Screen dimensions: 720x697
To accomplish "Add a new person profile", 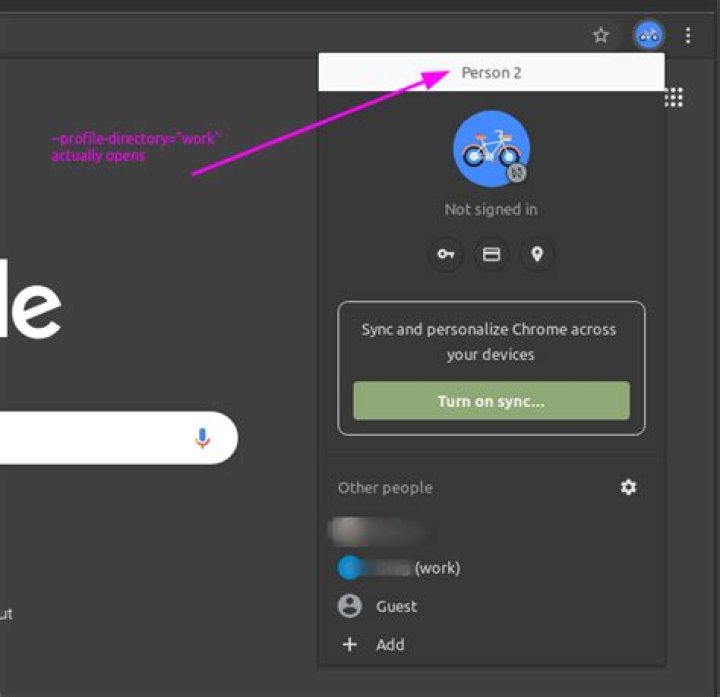I will coord(491,645).
